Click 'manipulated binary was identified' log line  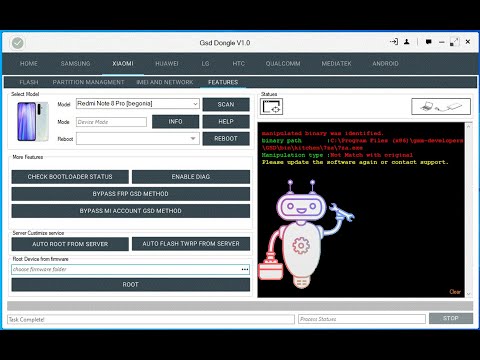click(x=322, y=133)
